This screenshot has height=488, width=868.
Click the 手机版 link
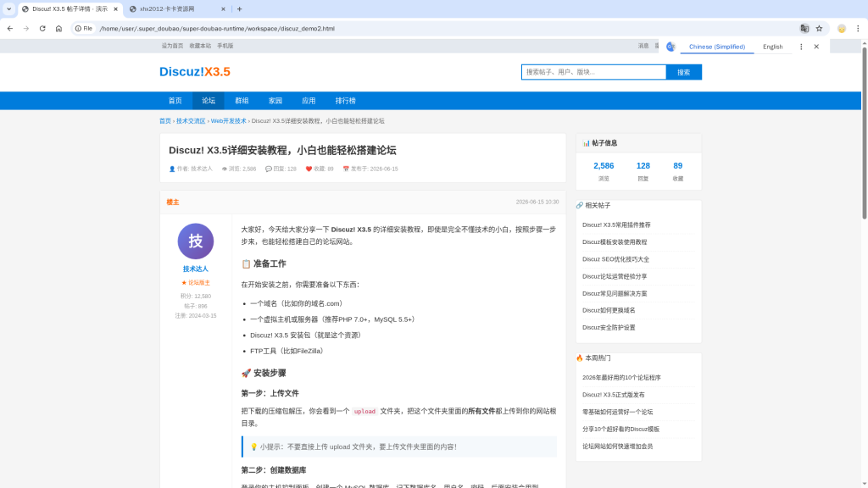[x=225, y=46]
